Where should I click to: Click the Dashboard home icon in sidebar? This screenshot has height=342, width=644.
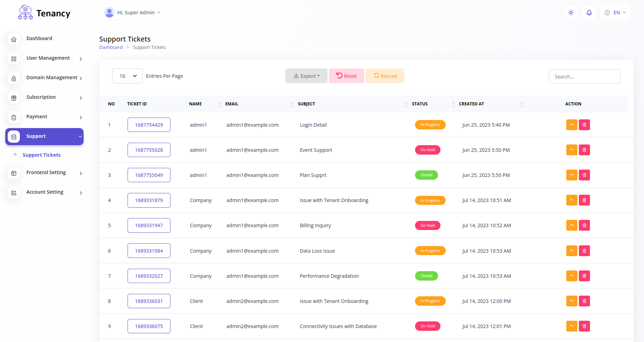coord(14,39)
